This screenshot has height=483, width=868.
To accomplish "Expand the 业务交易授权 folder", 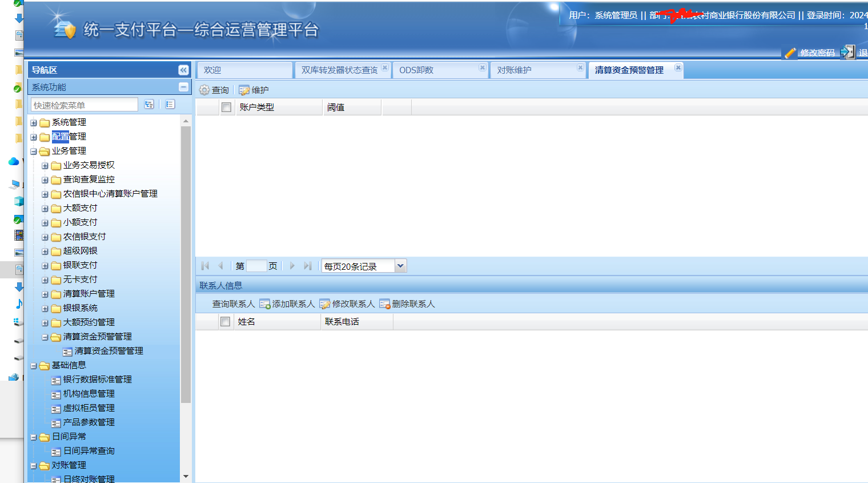I will coord(45,166).
